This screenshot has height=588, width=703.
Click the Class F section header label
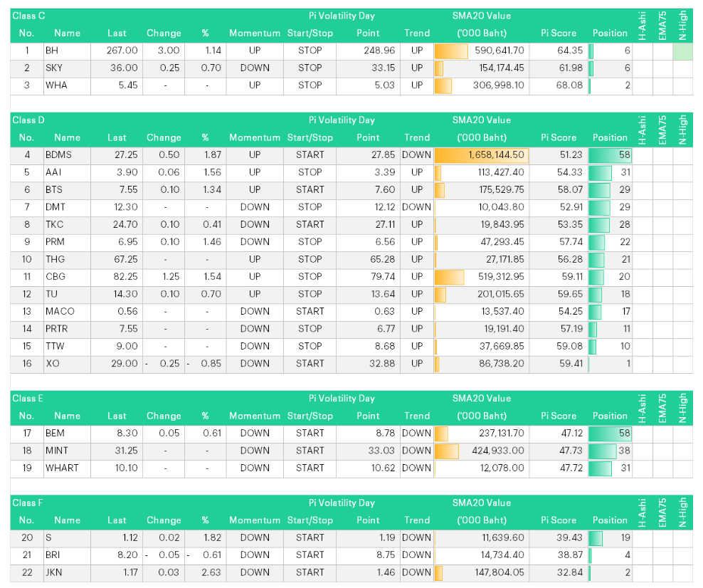click(x=28, y=503)
